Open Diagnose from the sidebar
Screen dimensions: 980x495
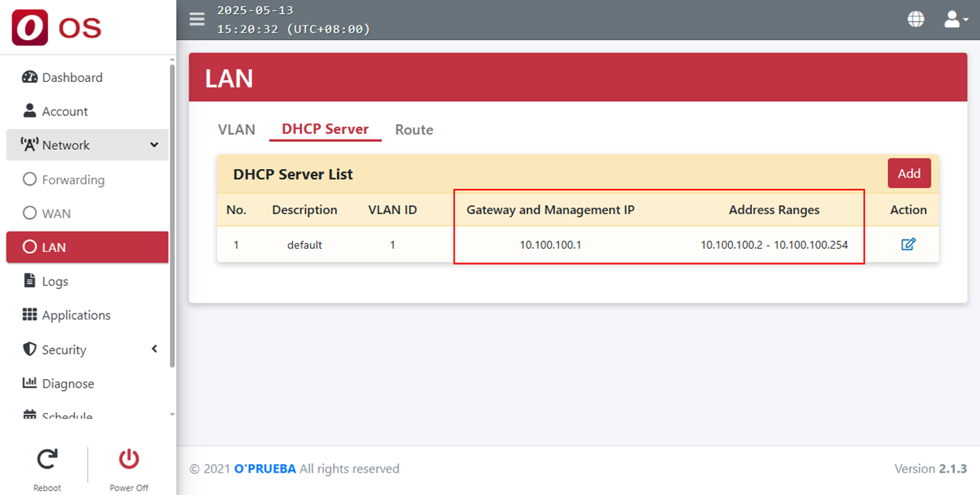(68, 384)
